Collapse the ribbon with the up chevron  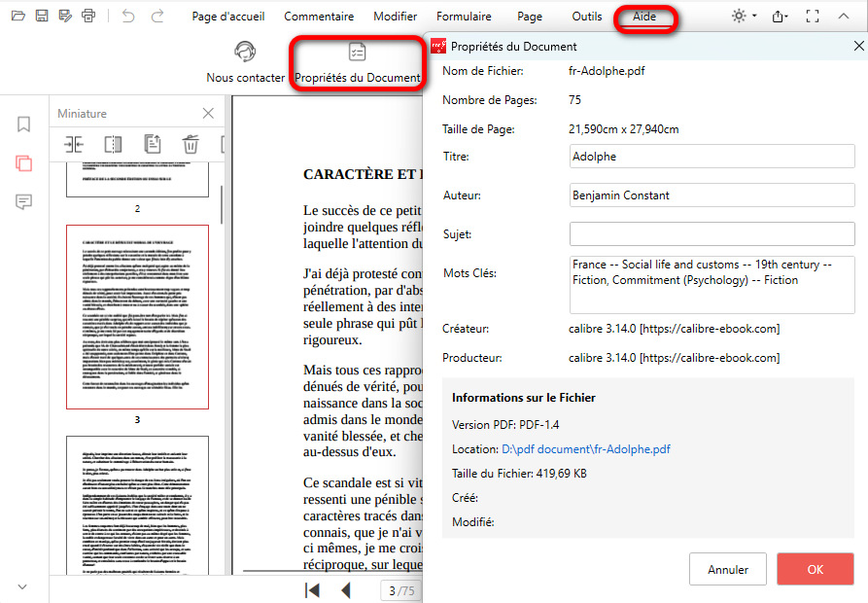point(843,17)
